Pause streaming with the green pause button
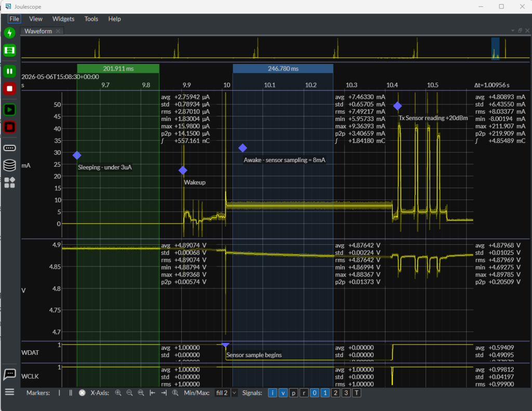 pyautogui.click(x=9, y=71)
